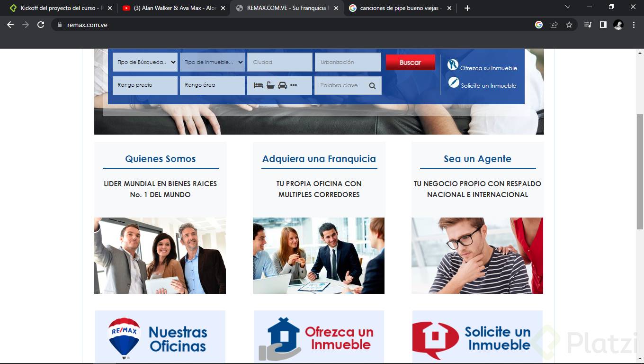
Task: Open the tab search chevron
Action: [568, 7]
